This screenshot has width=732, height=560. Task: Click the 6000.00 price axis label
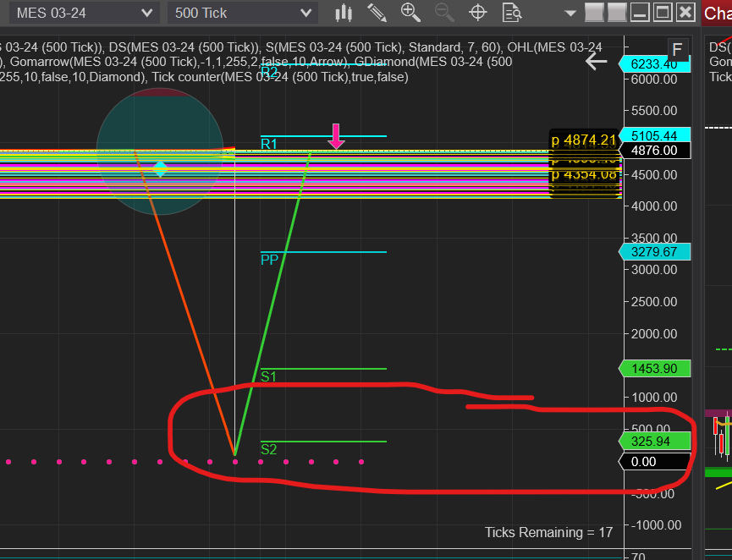click(x=653, y=80)
